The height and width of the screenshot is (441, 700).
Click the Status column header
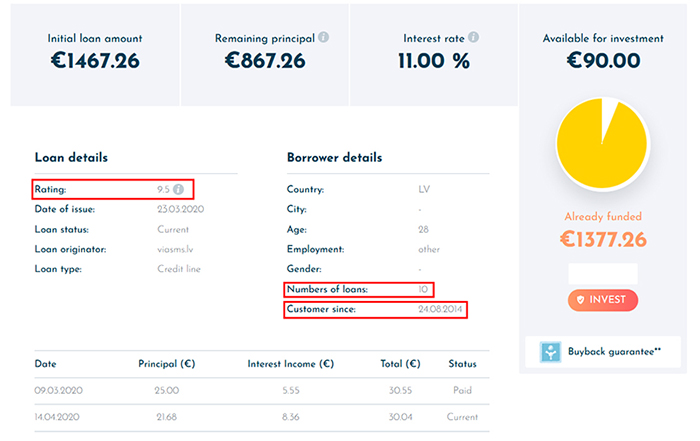(462, 364)
